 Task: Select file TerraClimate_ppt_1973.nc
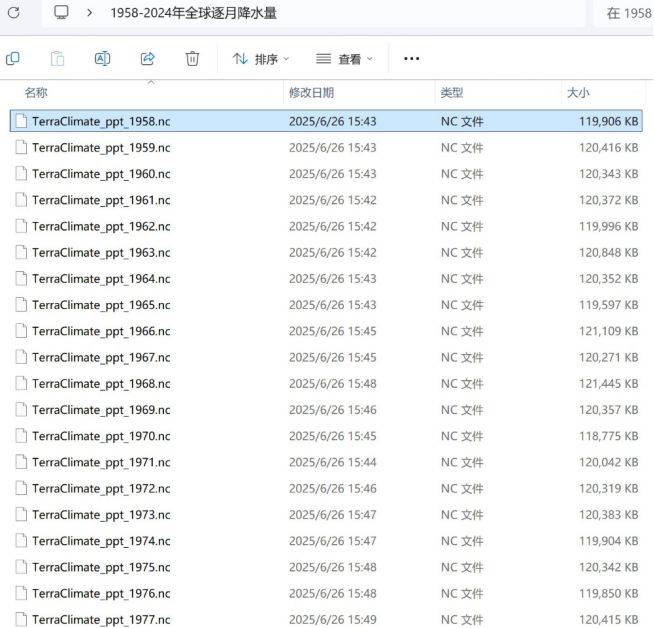click(326, 515)
